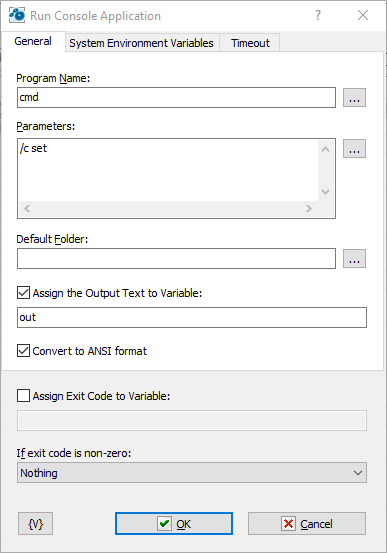This screenshot has width=387, height=553.
Task: Switch to System Environment Variables tab
Action: [141, 43]
